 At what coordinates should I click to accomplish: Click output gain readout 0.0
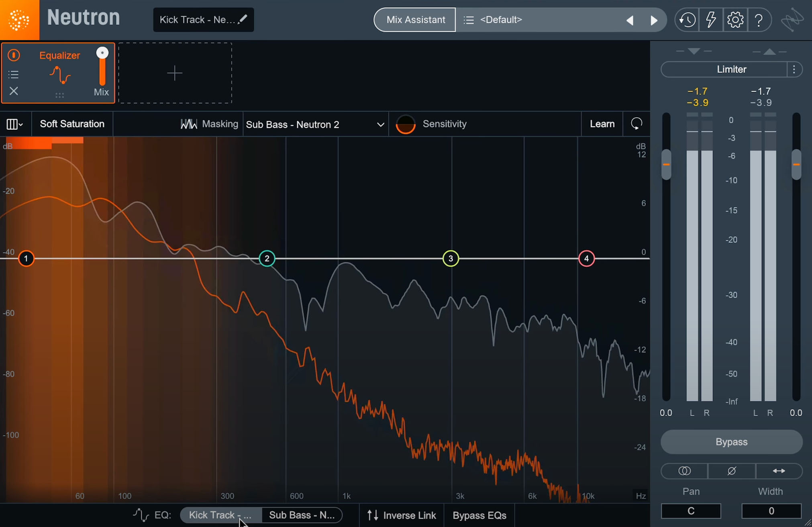tap(796, 413)
